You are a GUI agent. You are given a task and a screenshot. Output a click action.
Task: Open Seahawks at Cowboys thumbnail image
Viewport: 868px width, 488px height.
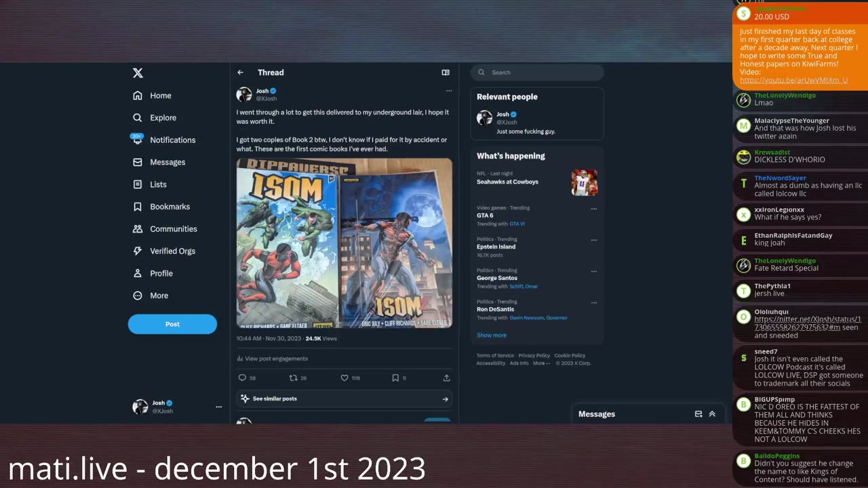pyautogui.click(x=585, y=182)
